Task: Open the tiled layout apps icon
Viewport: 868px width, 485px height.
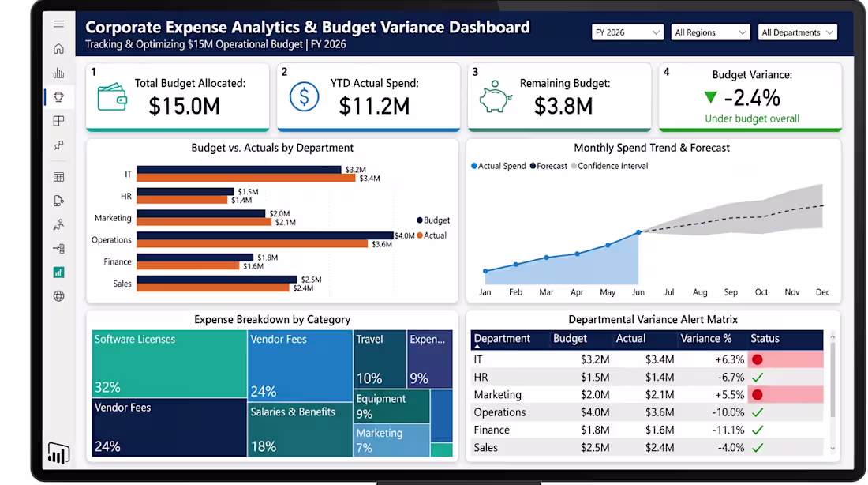Action: (x=58, y=121)
